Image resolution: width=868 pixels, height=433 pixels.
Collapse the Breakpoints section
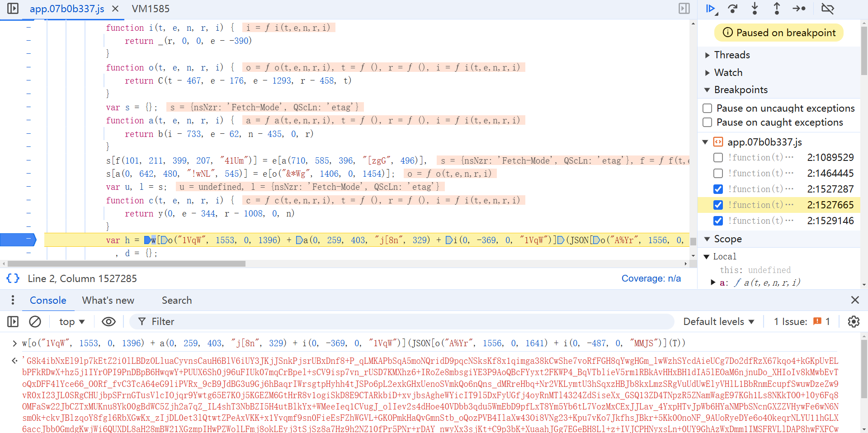[708, 90]
